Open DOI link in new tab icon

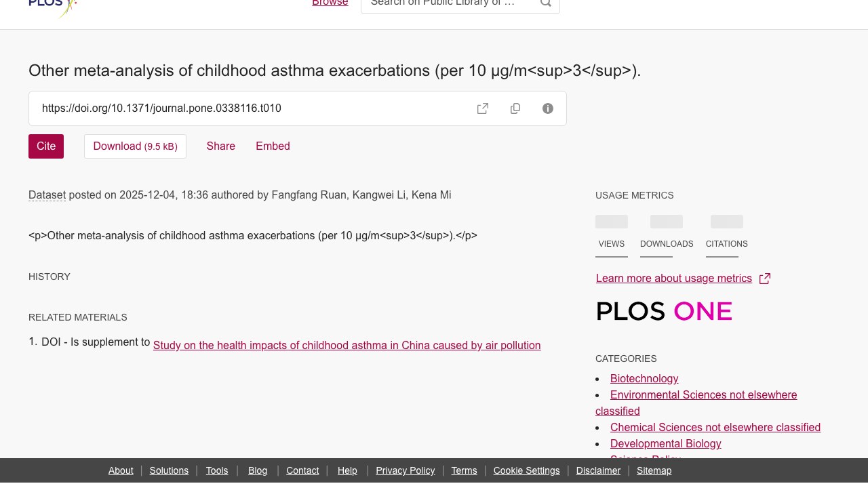tap(483, 108)
